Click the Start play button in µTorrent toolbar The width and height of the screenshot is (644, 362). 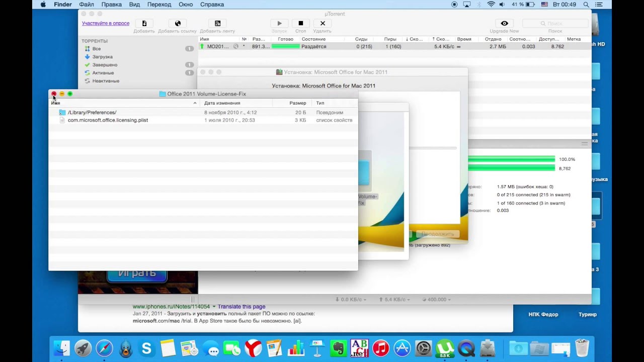(x=279, y=23)
